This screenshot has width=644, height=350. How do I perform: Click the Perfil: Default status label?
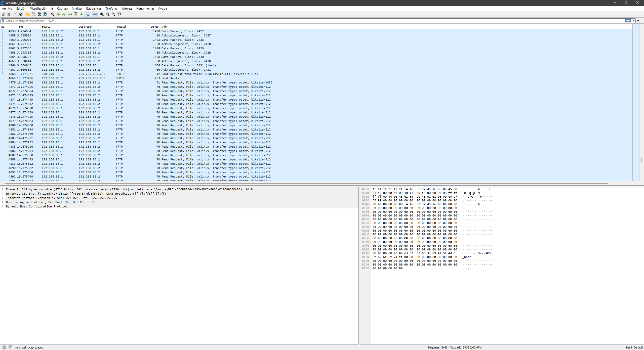(634, 347)
